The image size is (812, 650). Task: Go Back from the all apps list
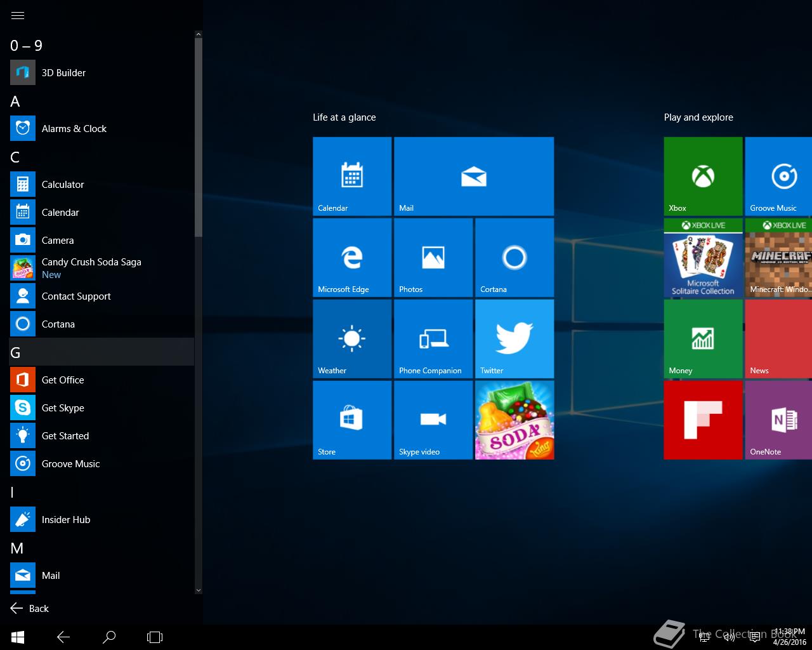pyautogui.click(x=30, y=608)
